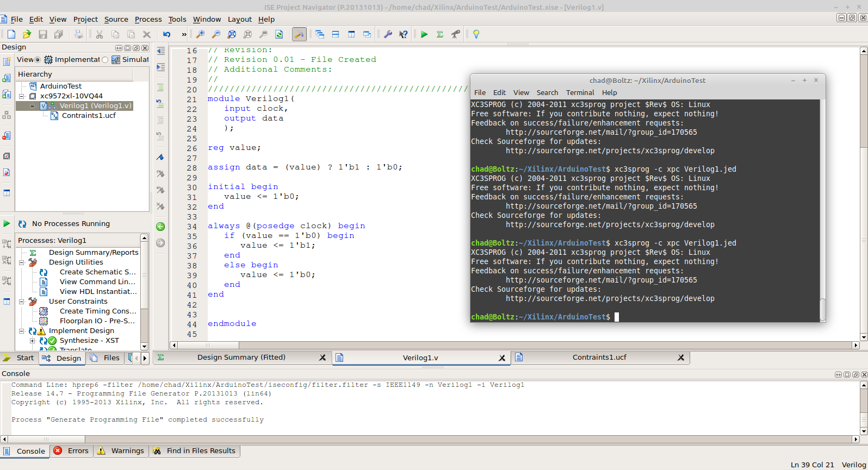Click the Undo arrow toolbar icon
This screenshot has width=868, height=470.
(166, 34)
